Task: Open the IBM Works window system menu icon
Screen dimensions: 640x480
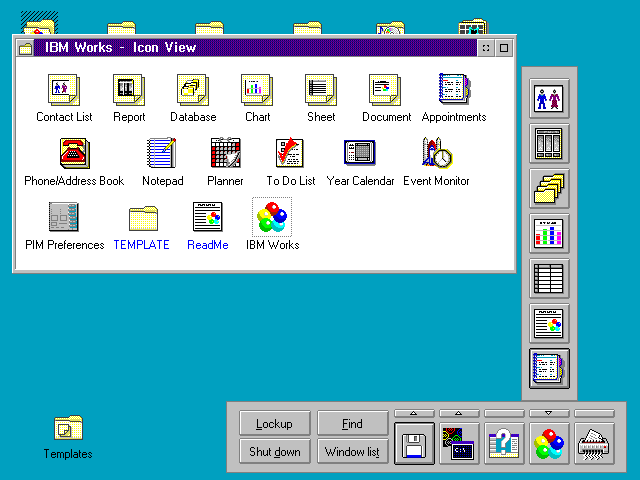Action: tap(25, 48)
